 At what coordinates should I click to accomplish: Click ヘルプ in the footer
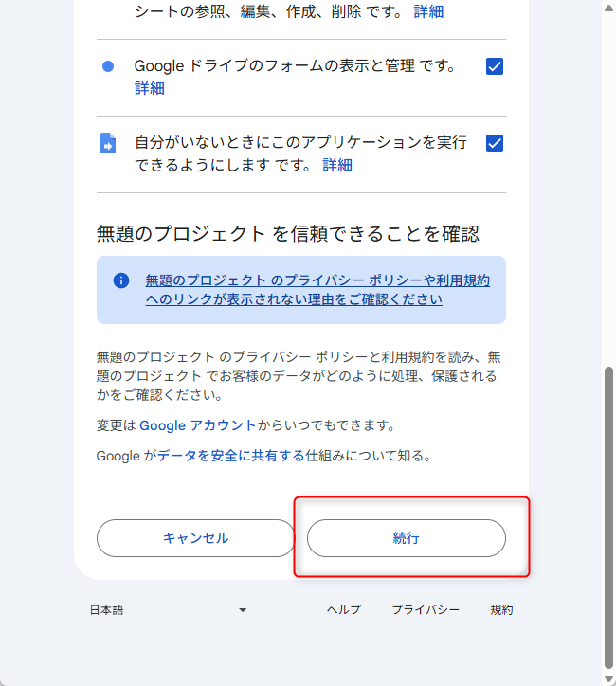[x=343, y=610]
